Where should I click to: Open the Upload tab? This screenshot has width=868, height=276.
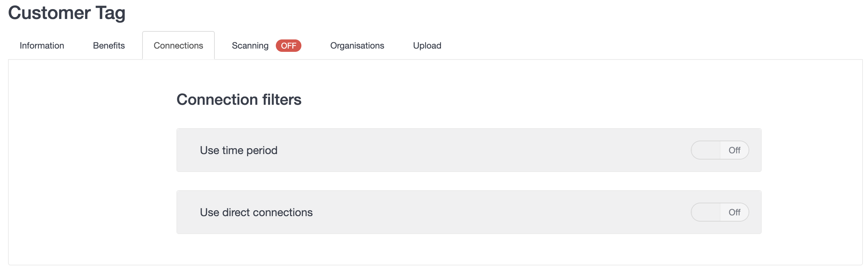[427, 46]
